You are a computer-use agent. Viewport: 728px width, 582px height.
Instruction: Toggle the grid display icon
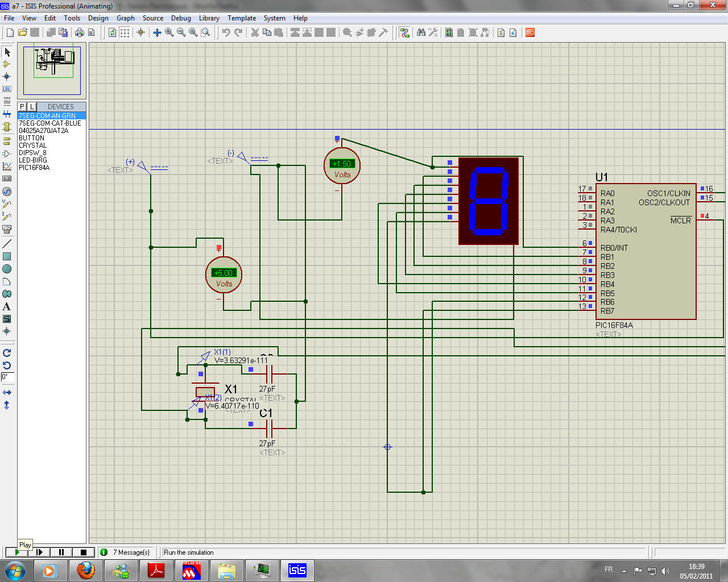coord(125,32)
